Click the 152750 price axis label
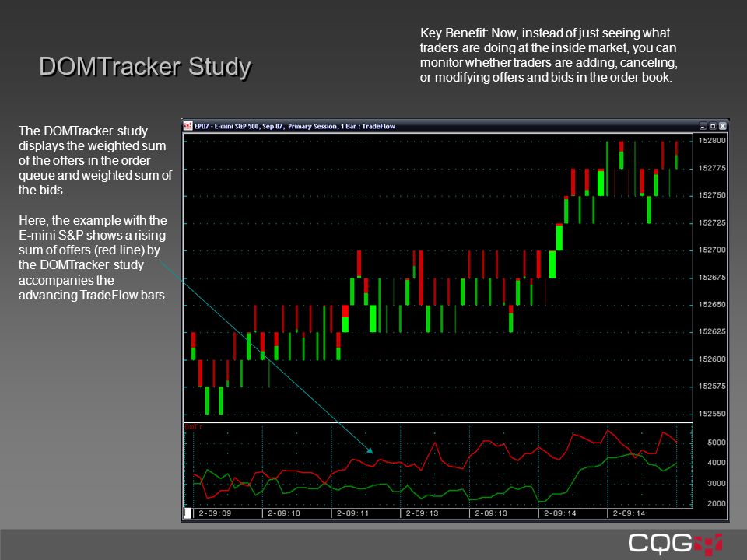Viewport: 747px width, 560px height. tap(712, 195)
